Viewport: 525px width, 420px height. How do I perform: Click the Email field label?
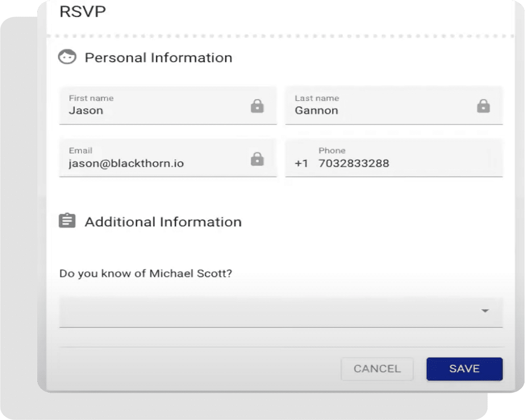pos(81,150)
